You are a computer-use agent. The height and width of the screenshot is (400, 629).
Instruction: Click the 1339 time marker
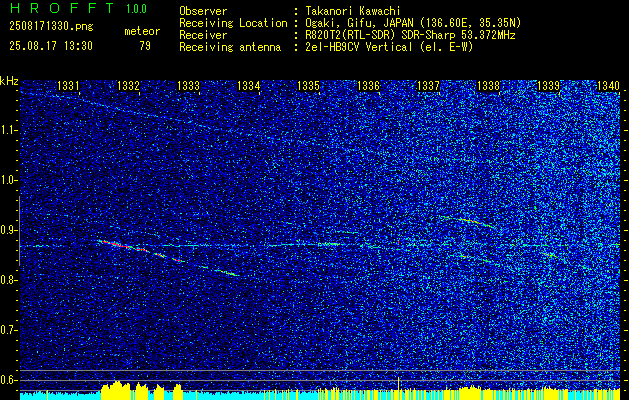548,85
